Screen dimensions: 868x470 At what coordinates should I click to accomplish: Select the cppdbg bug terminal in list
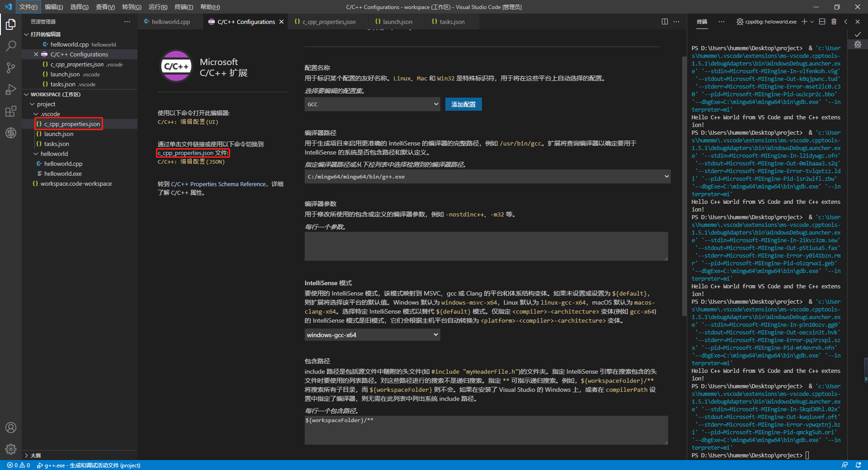(858, 44)
